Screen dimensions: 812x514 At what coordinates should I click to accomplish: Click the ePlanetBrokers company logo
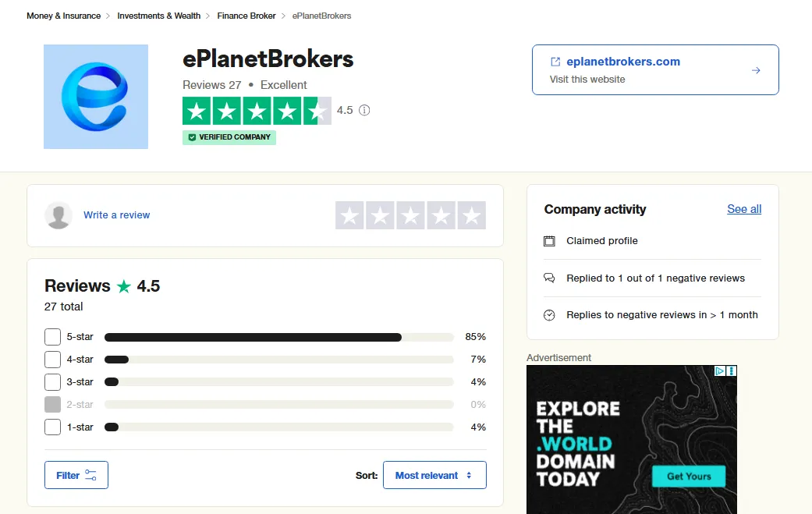[95, 97]
